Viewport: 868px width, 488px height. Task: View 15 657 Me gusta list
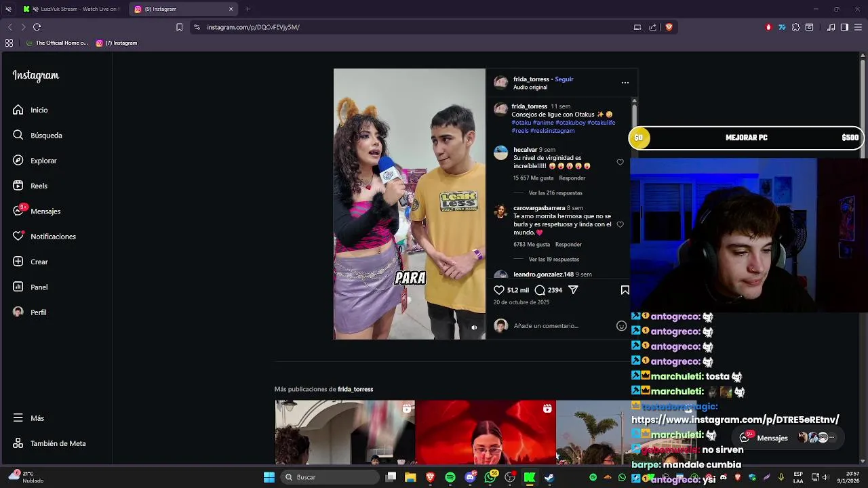pyautogui.click(x=533, y=178)
